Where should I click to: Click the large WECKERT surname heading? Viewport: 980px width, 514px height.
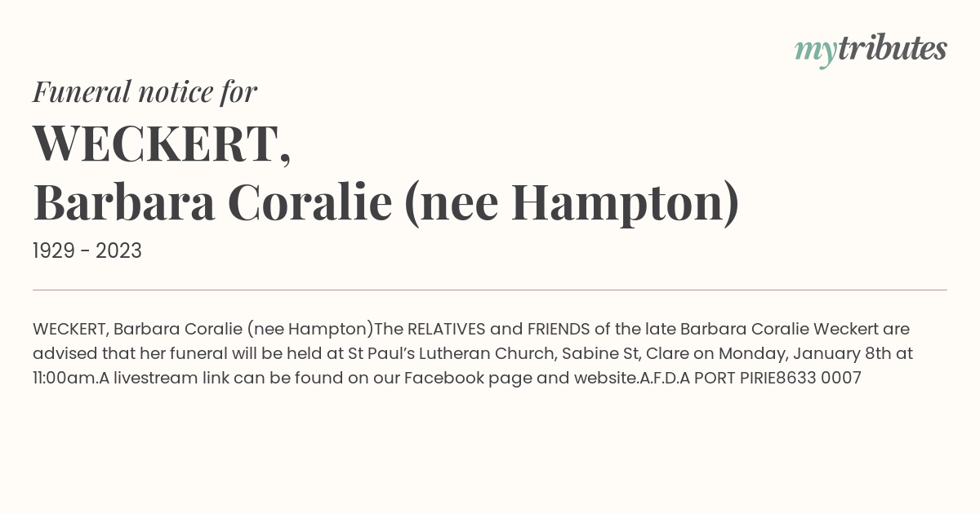click(162, 143)
